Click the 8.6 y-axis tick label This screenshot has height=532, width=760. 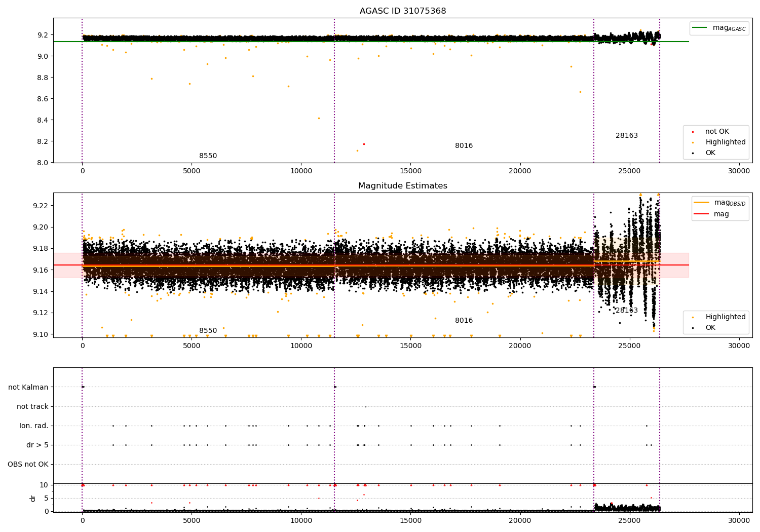[43, 99]
